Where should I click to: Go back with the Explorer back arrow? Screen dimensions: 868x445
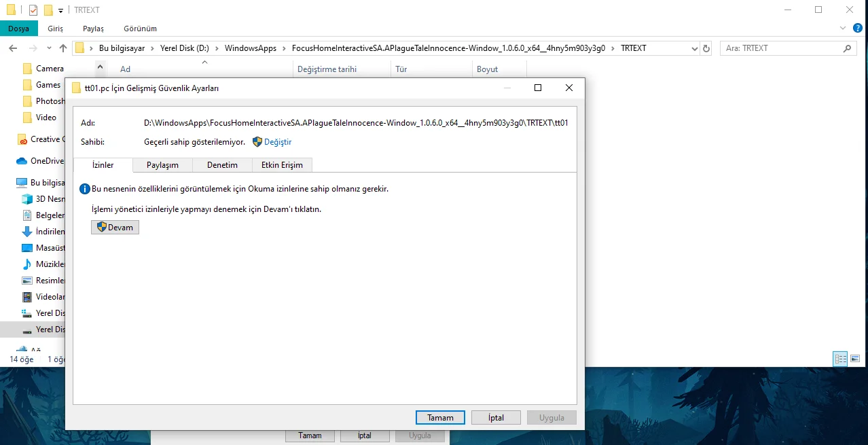[x=14, y=48]
